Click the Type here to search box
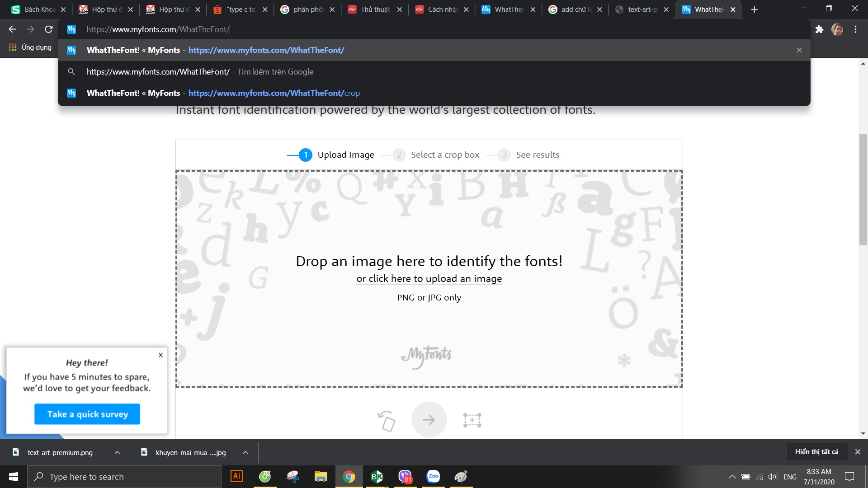 [x=124, y=477]
